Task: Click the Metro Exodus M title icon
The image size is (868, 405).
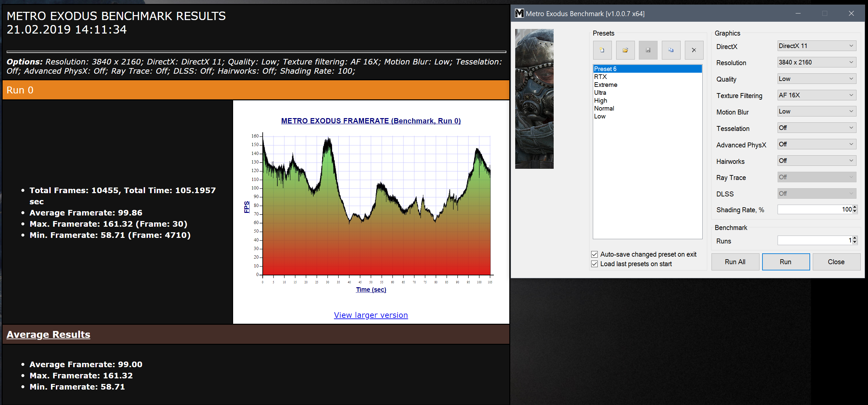Action: (x=519, y=13)
